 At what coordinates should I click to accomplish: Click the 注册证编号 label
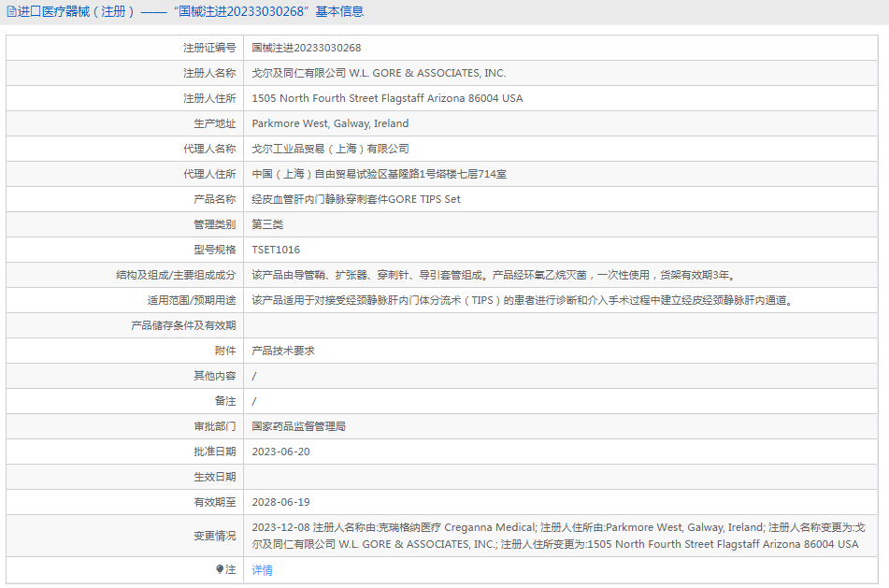(209, 48)
